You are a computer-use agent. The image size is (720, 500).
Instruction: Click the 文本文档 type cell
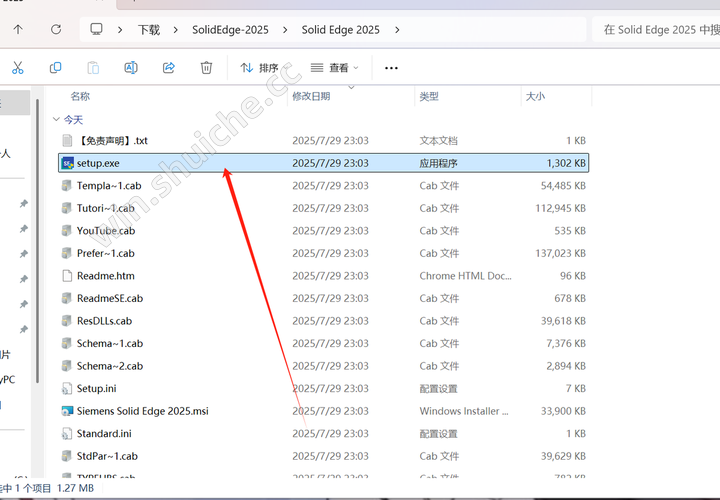pos(438,140)
